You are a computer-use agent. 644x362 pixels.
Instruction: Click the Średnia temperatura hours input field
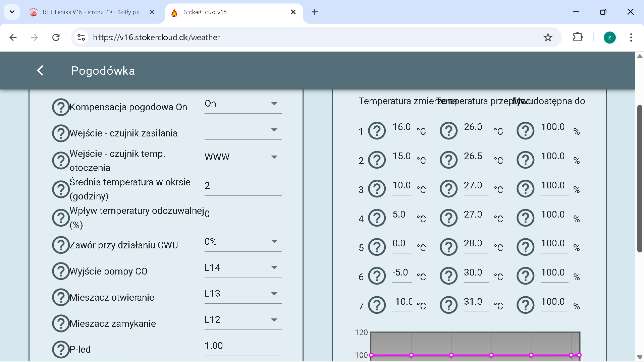pyautogui.click(x=243, y=186)
